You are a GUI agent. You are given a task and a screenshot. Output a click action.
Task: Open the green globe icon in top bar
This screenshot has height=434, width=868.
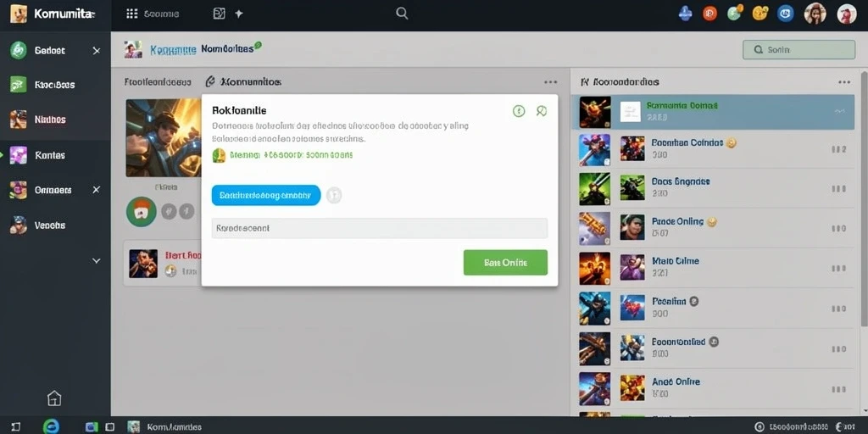click(735, 14)
